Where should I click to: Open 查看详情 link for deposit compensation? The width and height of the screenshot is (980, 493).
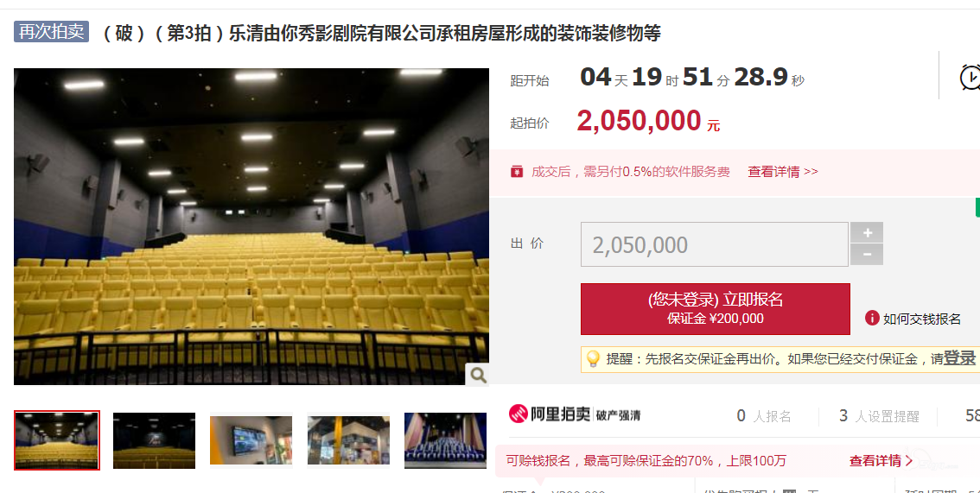click(881, 461)
